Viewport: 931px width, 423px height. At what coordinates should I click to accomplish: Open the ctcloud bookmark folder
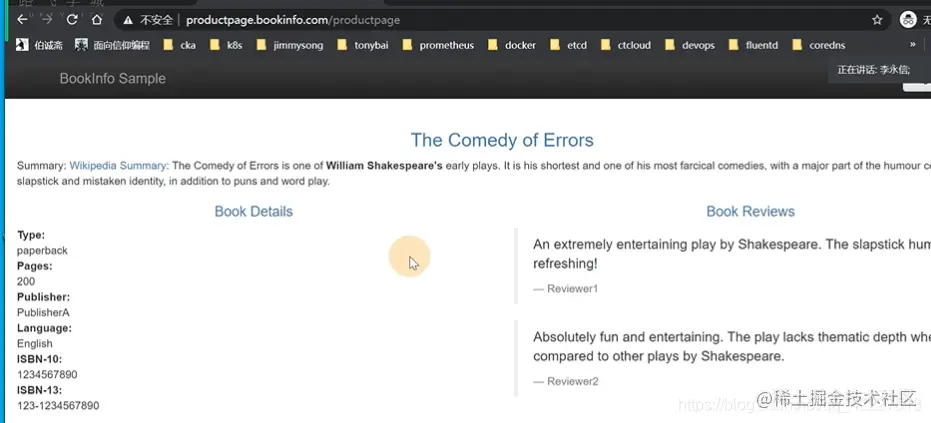pyautogui.click(x=626, y=45)
